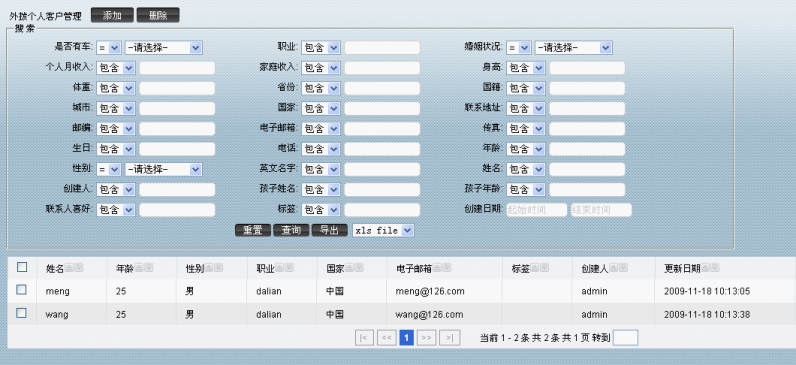Viewport: 796px width, 365px height.
Task: Sort 电子邮箱 column ascending arrow icon
Action: pyautogui.click(x=437, y=268)
